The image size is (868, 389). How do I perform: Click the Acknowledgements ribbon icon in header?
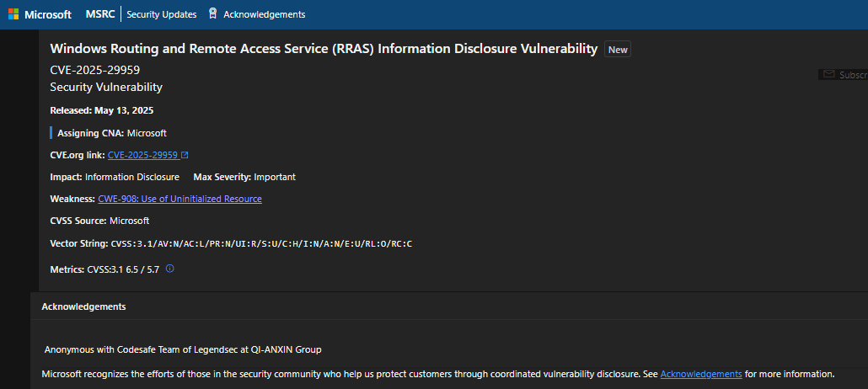(212, 13)
